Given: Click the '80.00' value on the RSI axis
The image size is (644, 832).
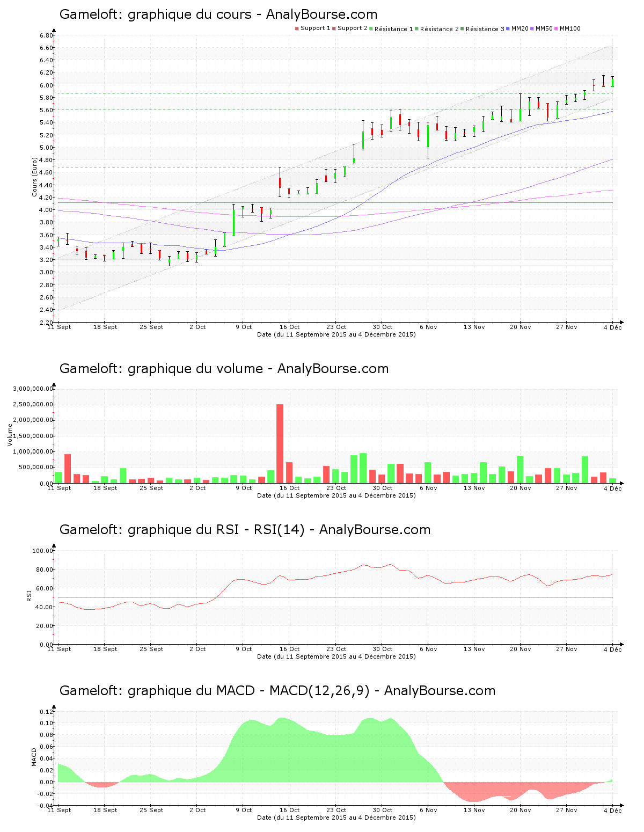Looking at the screenshot, I should click(x=45, y=570).
